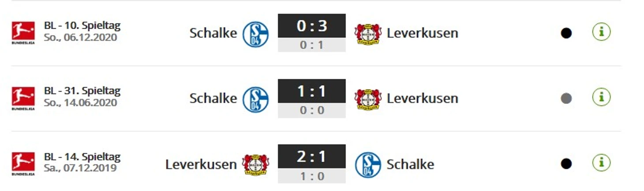644x191 pixels.
Task: Click Leverkusen crest in the 0:3 match
Action: click(368, 34)
